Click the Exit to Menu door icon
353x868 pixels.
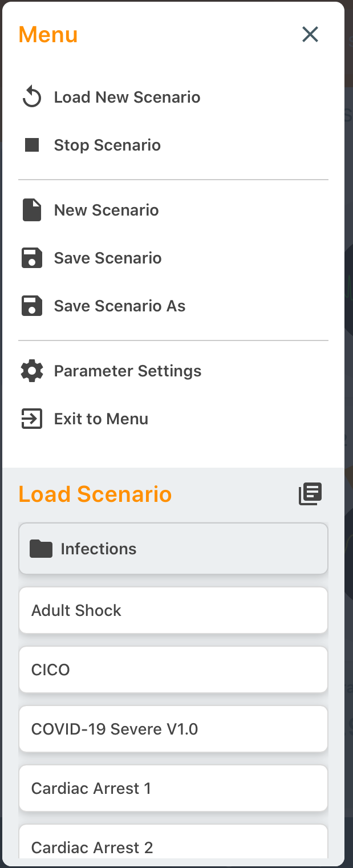click(33, 419)
